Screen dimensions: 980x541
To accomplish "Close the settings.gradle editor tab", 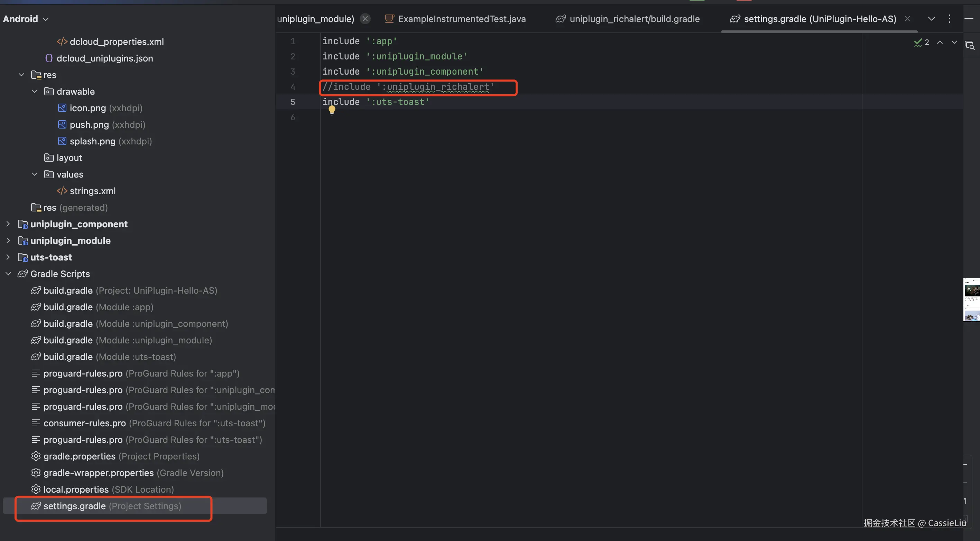I will tap(907, 19).
